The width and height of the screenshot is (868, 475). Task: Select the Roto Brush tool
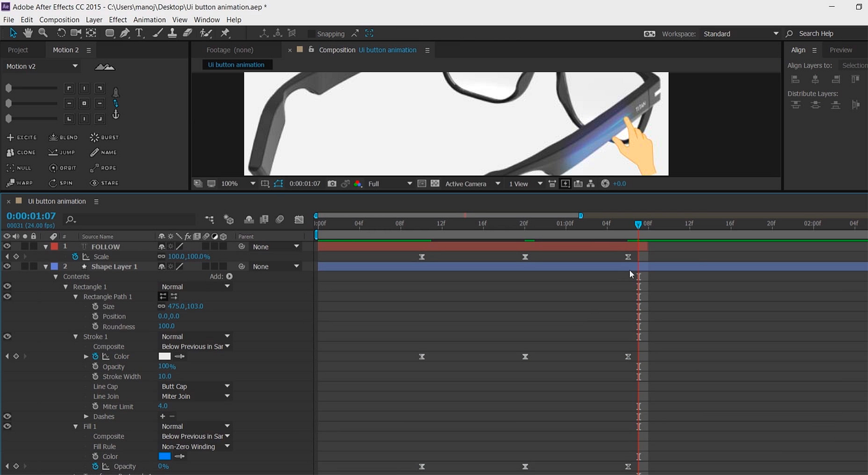[205, 33]
